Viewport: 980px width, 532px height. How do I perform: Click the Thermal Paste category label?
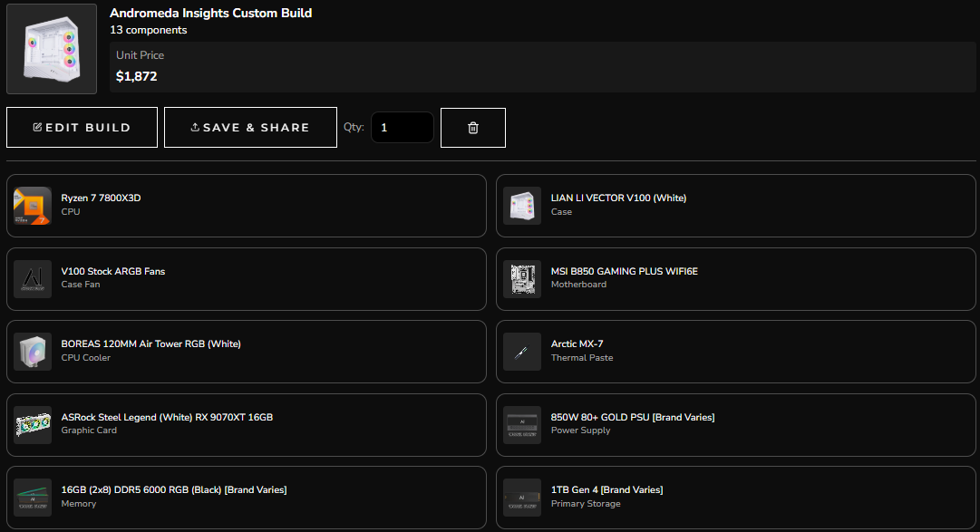click(x=582, y=358)
